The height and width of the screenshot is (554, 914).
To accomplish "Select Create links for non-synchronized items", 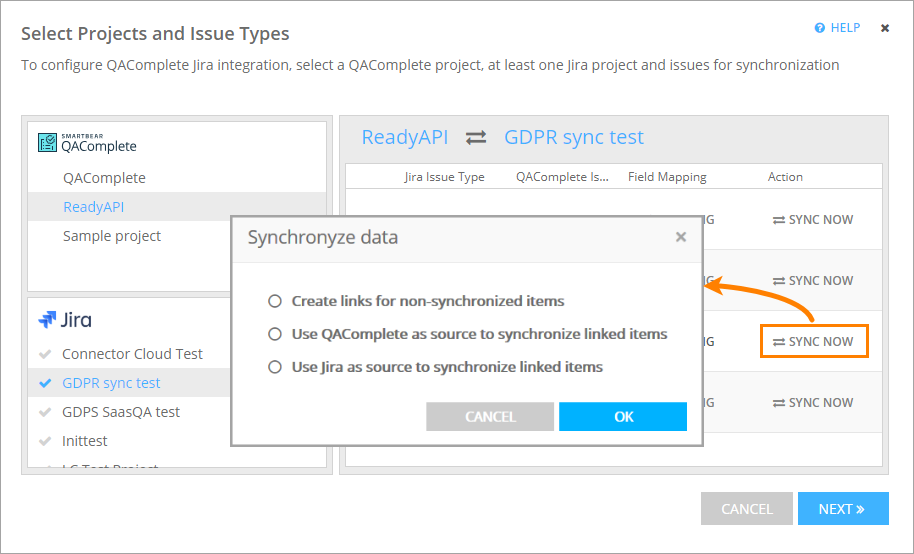I will click(275, 301).
